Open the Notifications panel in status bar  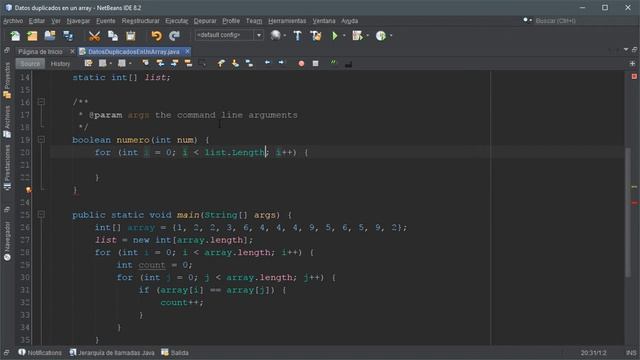tap(40, 353)
